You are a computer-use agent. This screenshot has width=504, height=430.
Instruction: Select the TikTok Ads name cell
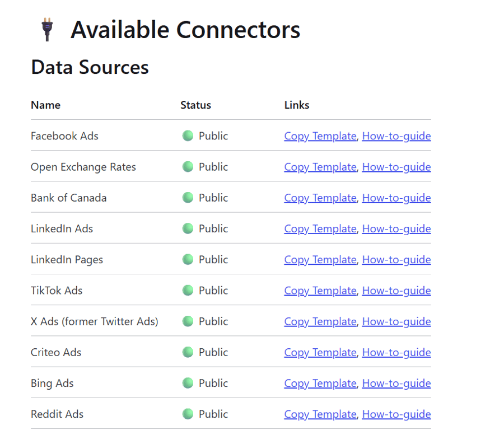tap(57, 291)
